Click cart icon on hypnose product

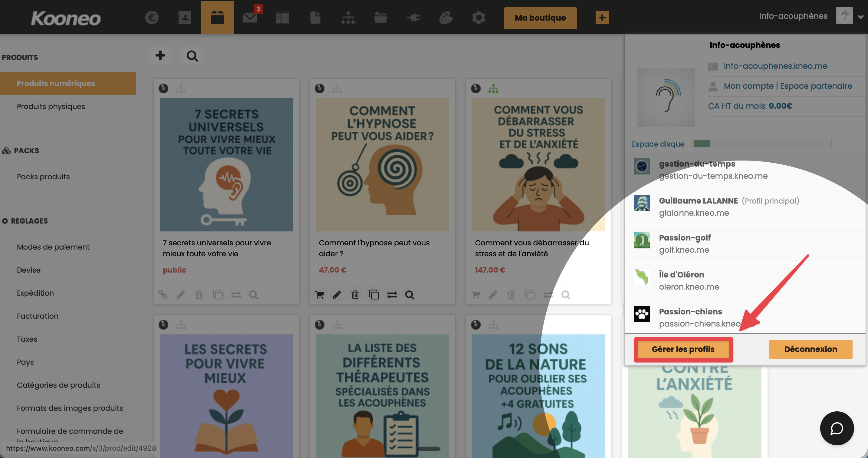(319, 295)
